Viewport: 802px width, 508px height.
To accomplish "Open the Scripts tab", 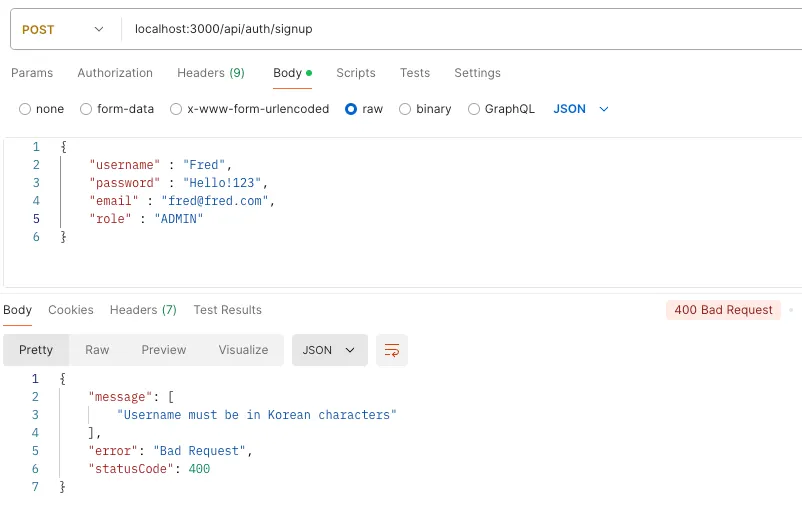I will coord(356,73).
